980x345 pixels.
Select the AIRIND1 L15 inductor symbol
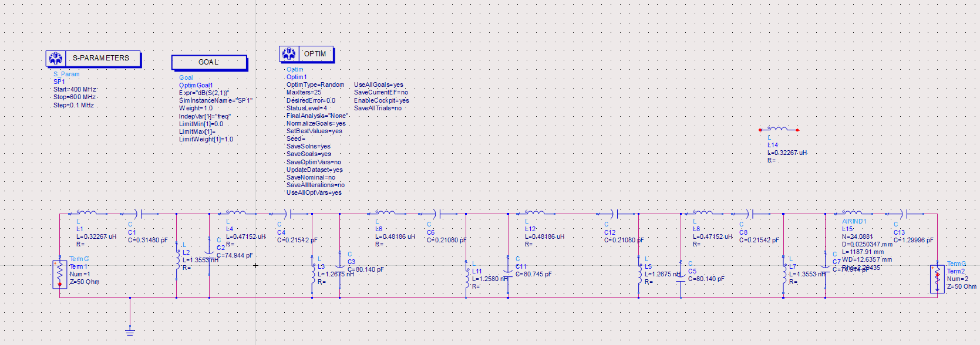pos(852,212)
